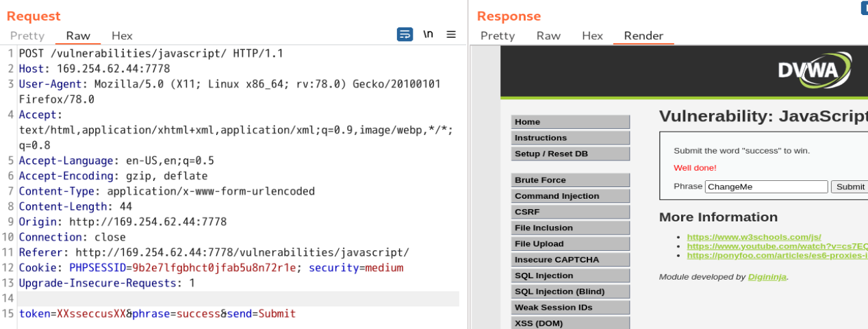
Task: Open the Digininja author link
Action: point(767,277)
